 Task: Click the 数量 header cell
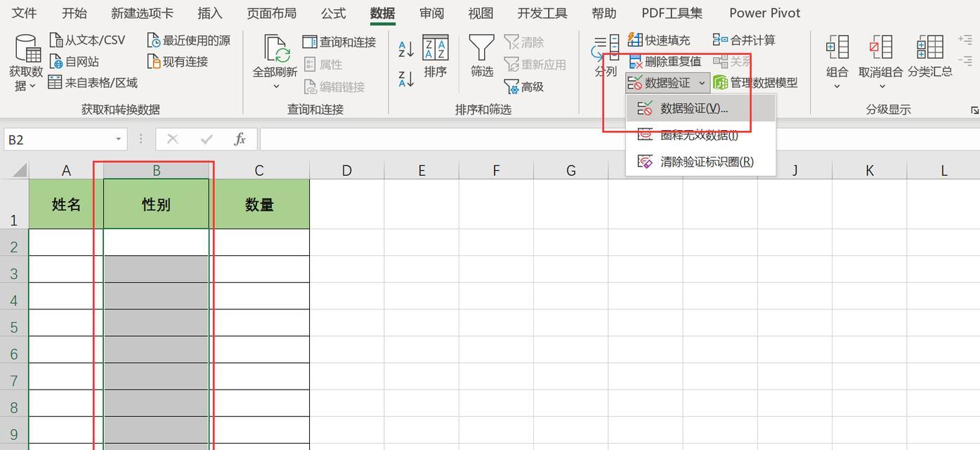[x=259, y=204]
